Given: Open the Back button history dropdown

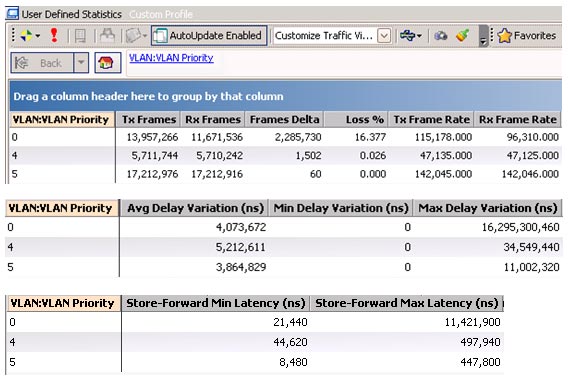Looking at the screenshot, I should [x=81, y=63].
